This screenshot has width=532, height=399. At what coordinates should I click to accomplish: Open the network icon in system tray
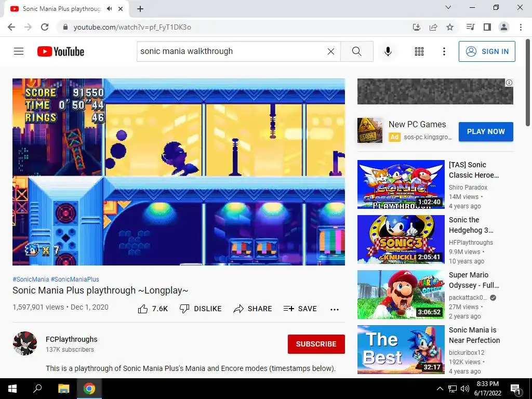(x=453, y=389)
